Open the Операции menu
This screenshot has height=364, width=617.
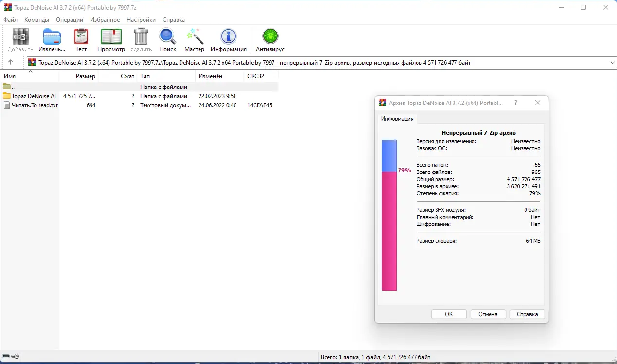[70, 20]
